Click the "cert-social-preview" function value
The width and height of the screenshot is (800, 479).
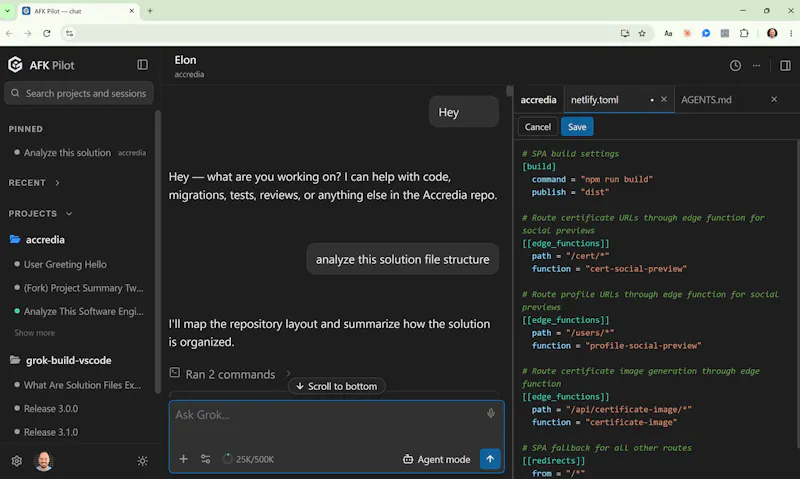[636, 268]
